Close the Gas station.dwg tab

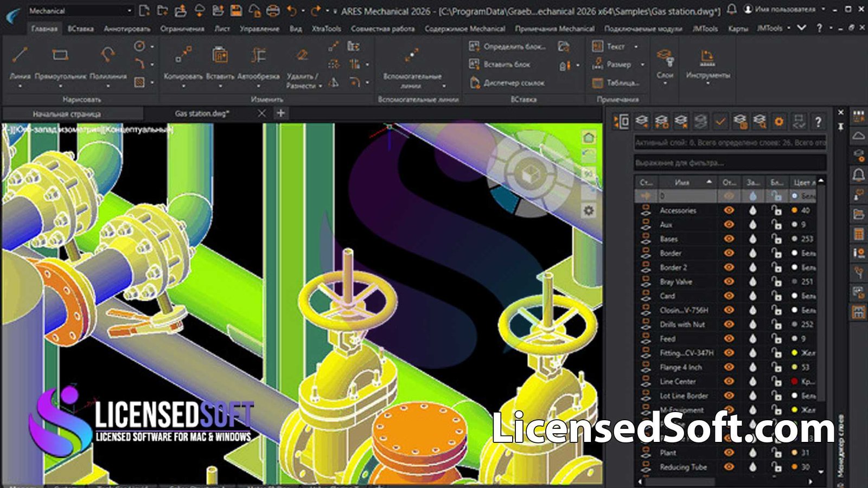click(x=262, y=113)
